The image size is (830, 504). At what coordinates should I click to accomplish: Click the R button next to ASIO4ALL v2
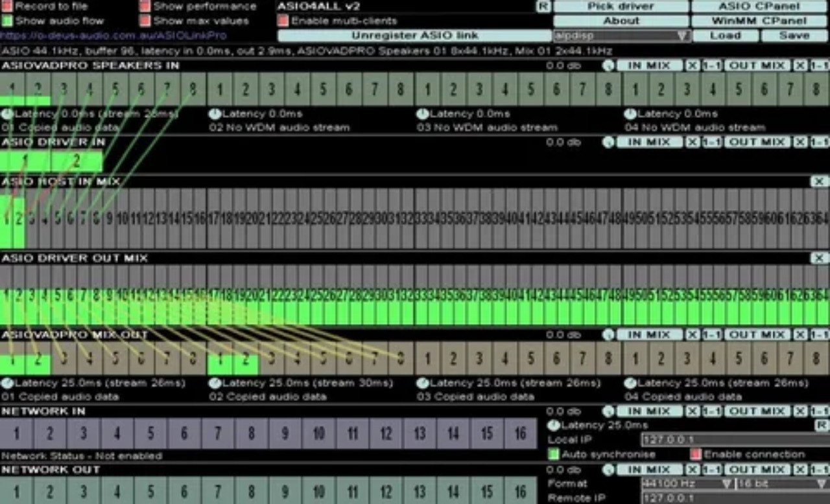542,6
